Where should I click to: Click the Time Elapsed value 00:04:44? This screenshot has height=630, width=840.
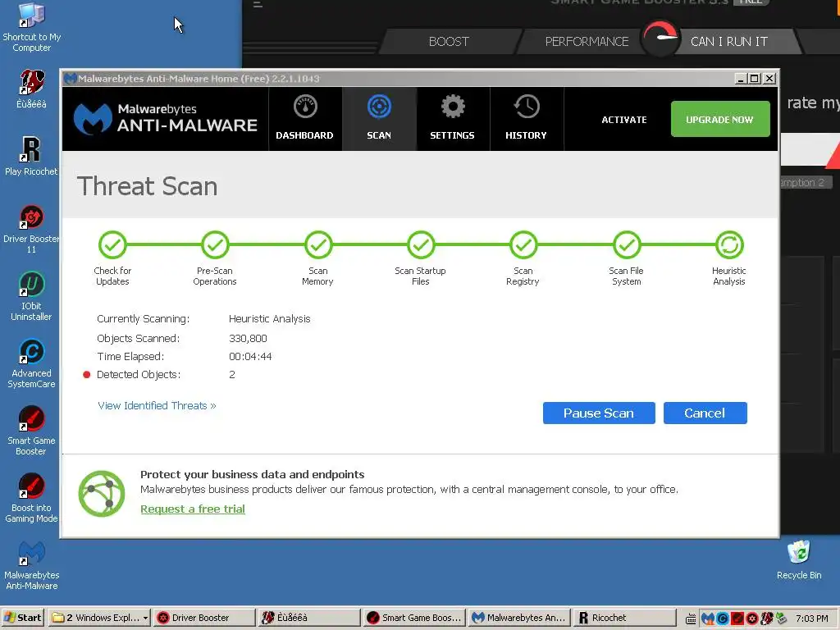click(x=250, y=357)
